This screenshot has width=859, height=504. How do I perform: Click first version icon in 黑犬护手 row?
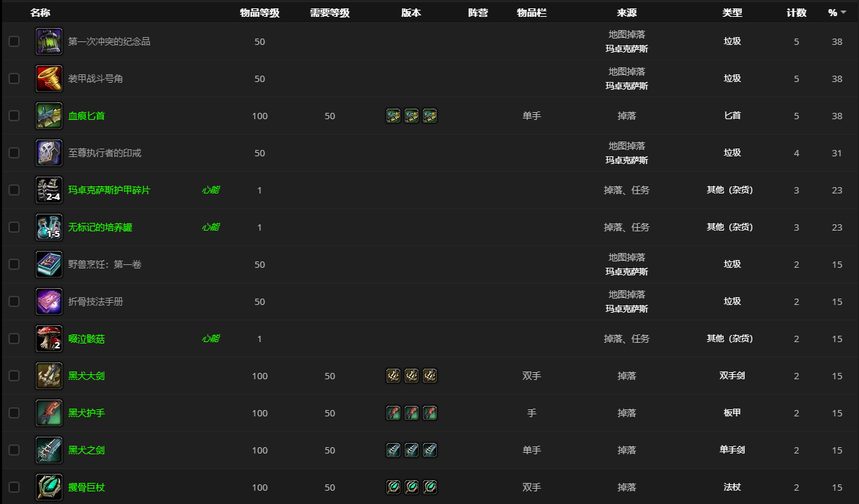point(393,413)
